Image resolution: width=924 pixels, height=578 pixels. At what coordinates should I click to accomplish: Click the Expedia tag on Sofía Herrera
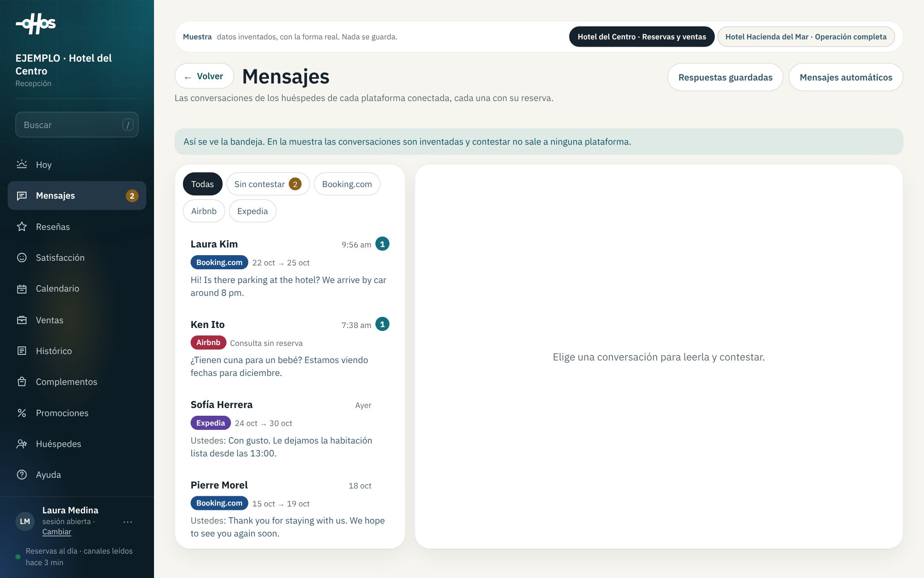pyautogui.click(x=210, y=423)
